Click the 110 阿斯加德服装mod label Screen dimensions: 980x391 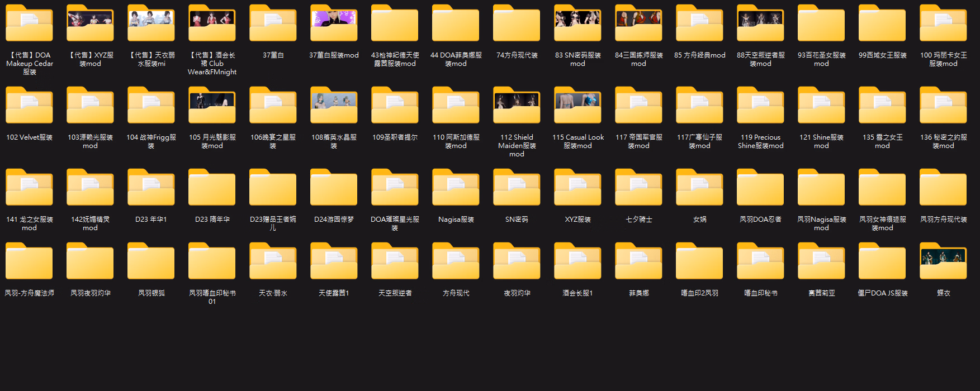pyautogui.click(x=456, y=141)
